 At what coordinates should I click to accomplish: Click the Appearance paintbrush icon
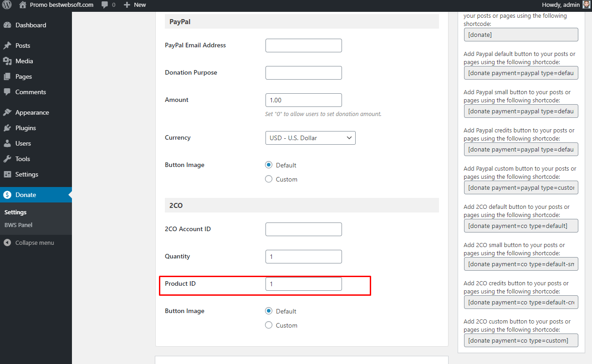pos(7,112)
